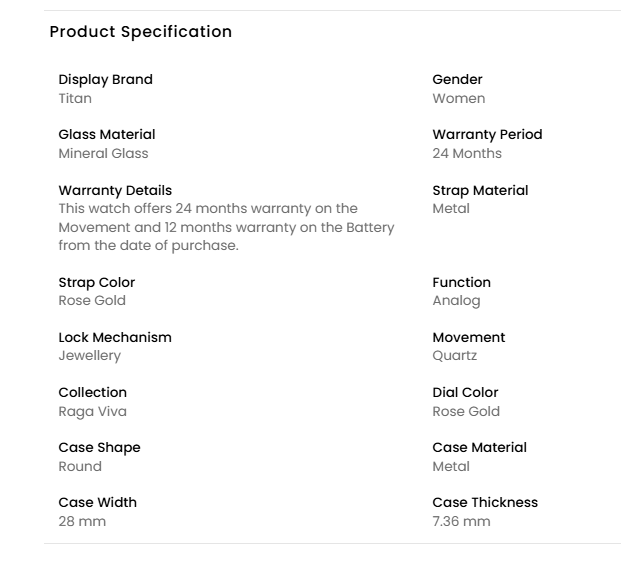
Task: Select the 28 mm case width value
Action: click(x=82, y=521)
